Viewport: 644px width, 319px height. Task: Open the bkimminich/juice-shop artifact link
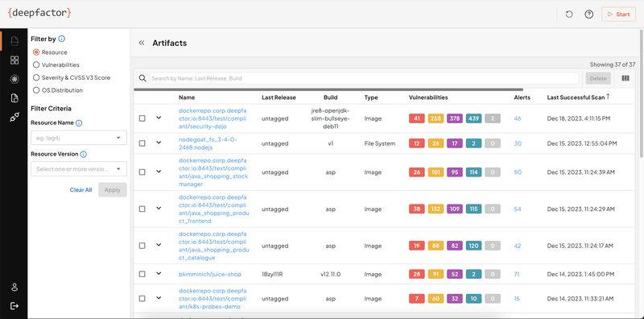coord(210,274)
